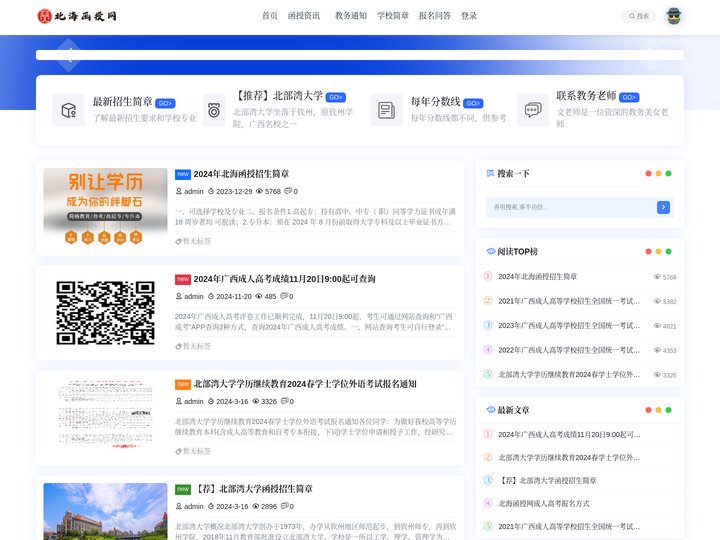Open QR code thumbnail of 成人高考成绩 article

[105, 313]
